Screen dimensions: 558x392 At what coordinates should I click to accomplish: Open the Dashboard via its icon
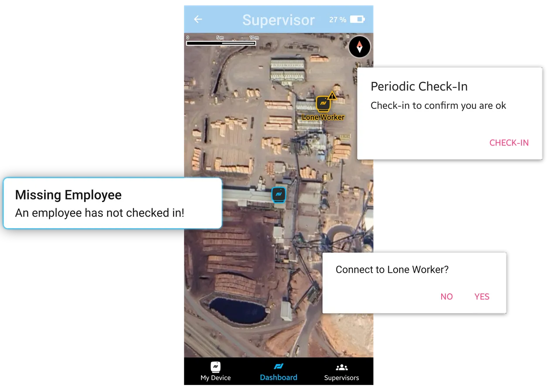coord(279,367)
